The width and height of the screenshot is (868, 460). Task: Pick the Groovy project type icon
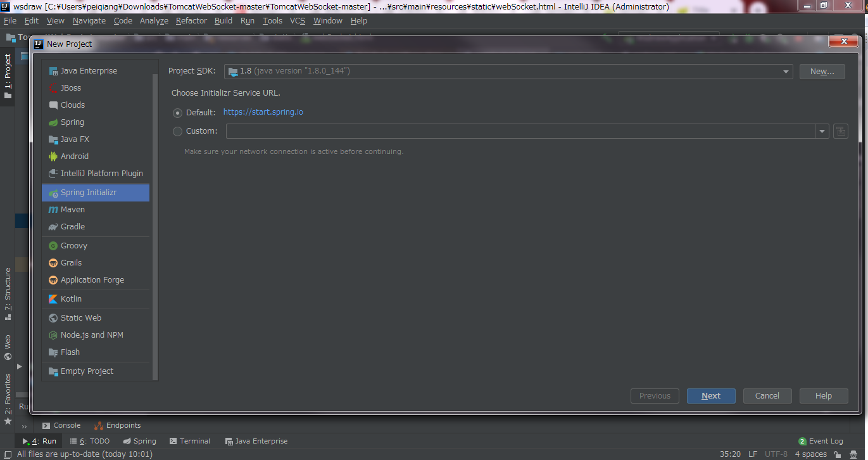pos(53,246)
